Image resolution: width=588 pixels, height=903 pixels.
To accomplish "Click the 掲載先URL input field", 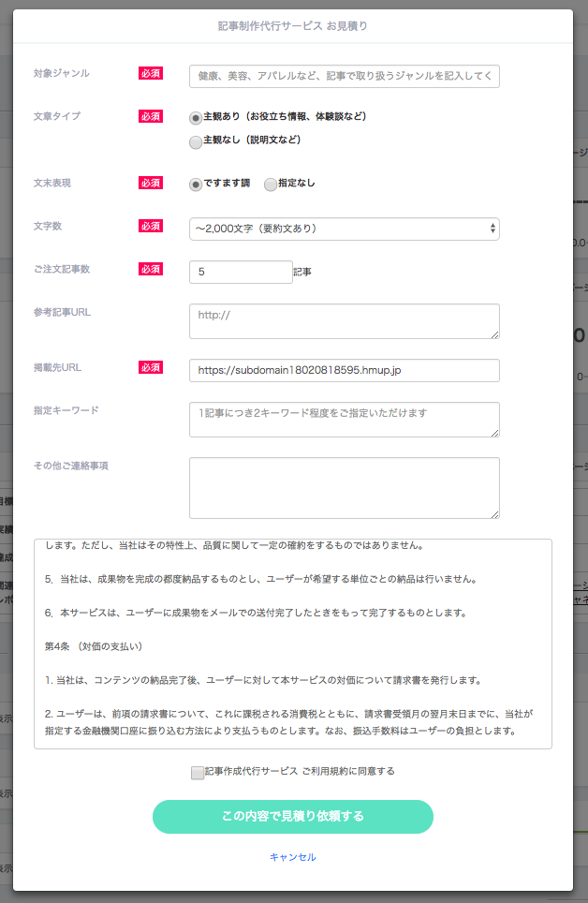I will [344, 370].
